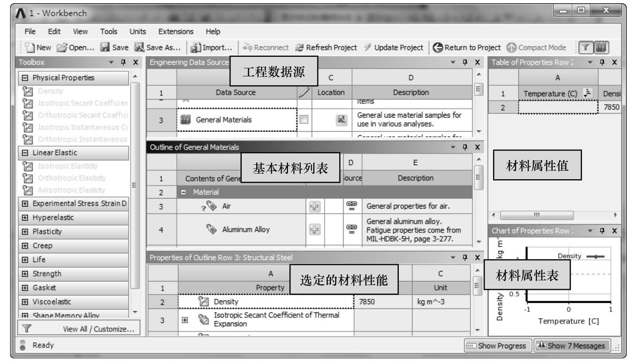Click the Open… toolbar button
The height and width of the screenshot is (364, 634).
75,48
